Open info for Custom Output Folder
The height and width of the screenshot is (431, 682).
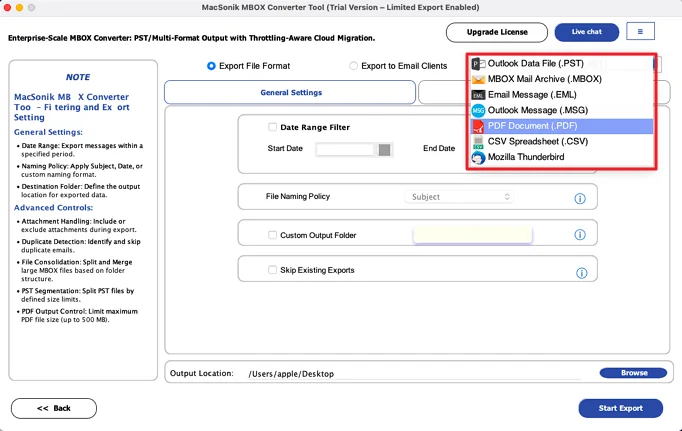click(x=580, y=235)
